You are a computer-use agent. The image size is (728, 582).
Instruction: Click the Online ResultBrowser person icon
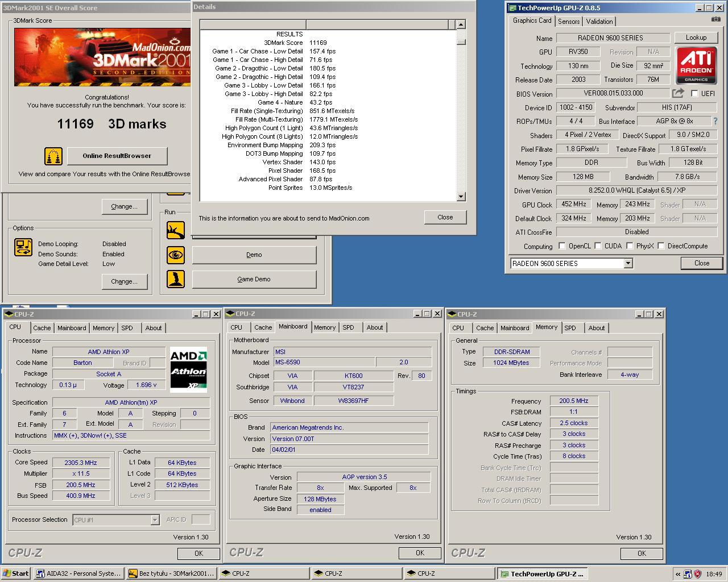coord(53,155)
